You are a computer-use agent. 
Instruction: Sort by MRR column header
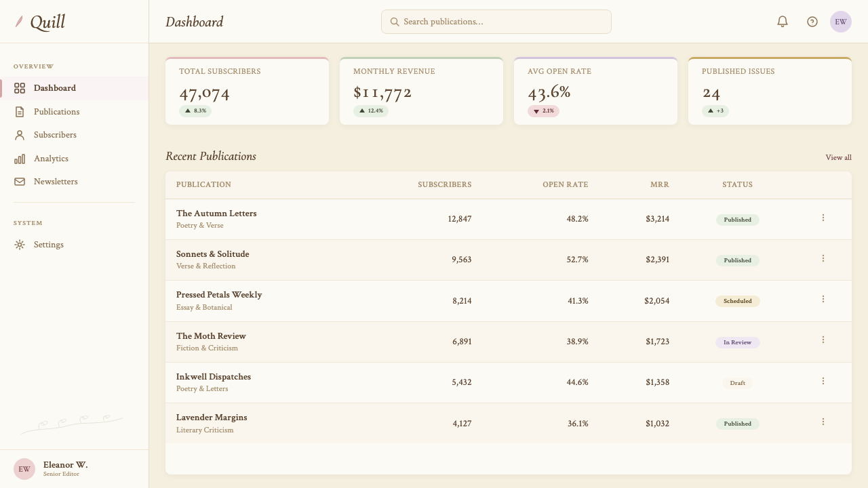659,184
